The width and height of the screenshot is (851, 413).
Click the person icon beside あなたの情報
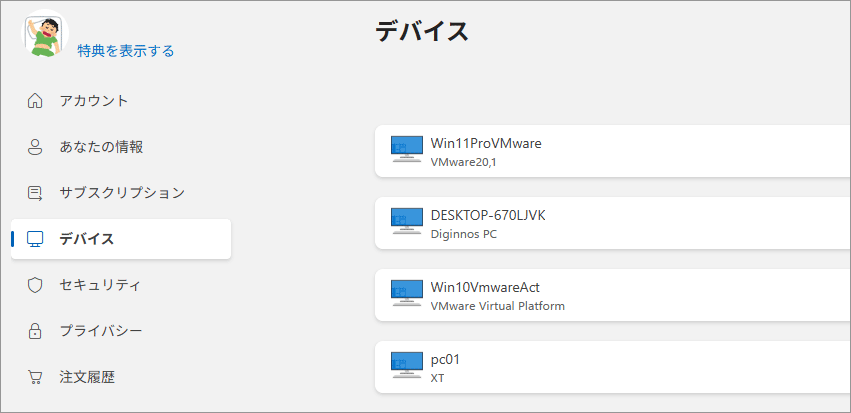(x=35, y=147)
